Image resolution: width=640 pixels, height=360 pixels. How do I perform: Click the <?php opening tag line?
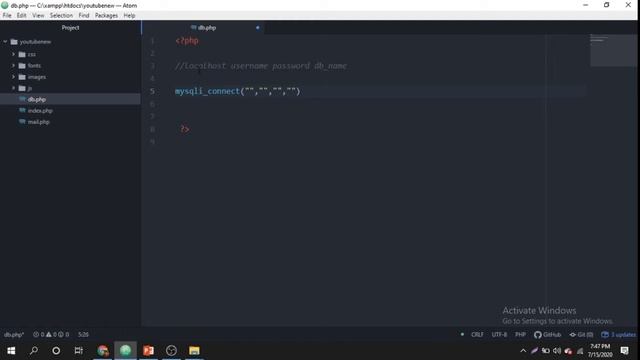(x=187, y=40)
